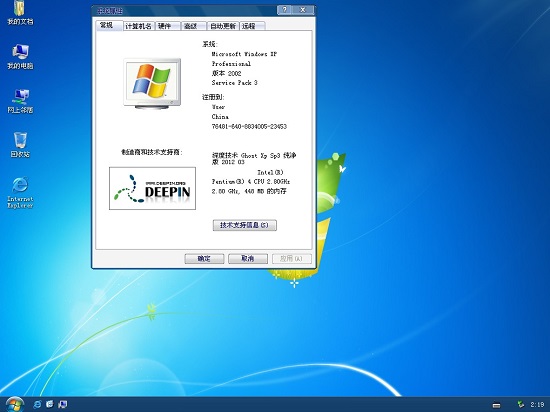Click the dialog title bar text
Image resolution: width=550 pixels, height=412 pixels.
(x=110, y=11)
